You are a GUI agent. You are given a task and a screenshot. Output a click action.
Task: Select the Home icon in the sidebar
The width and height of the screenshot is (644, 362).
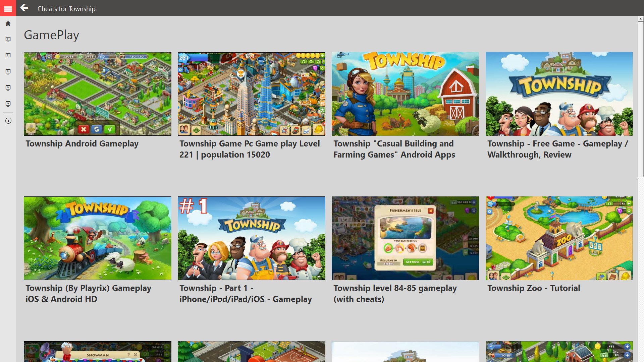(x=8, y=23)
